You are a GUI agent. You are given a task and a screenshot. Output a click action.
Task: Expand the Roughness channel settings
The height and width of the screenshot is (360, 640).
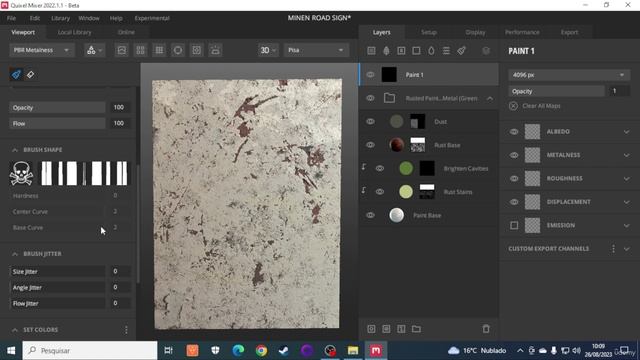[x=627, y=178]
